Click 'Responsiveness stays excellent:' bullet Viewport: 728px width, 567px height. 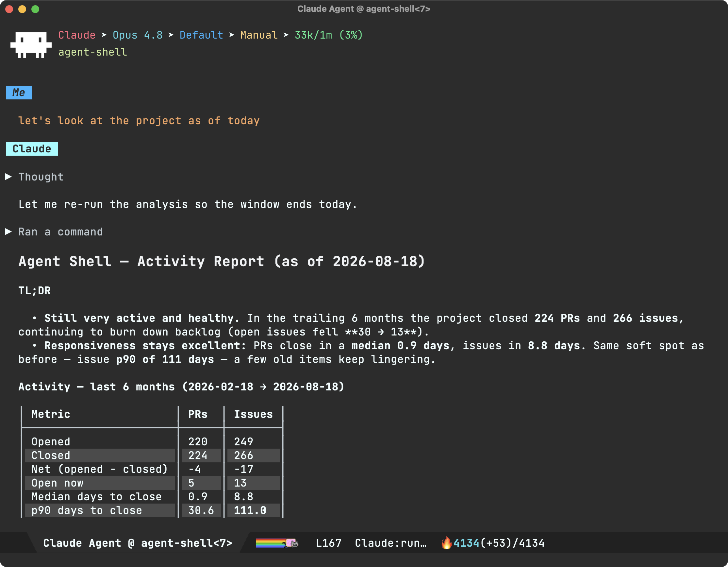[145, 346]
